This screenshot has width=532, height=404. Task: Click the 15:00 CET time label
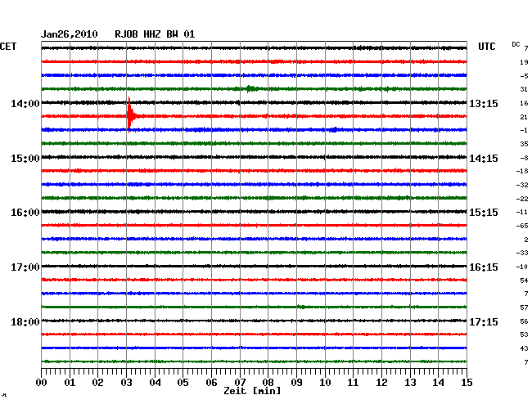(25, 159)
